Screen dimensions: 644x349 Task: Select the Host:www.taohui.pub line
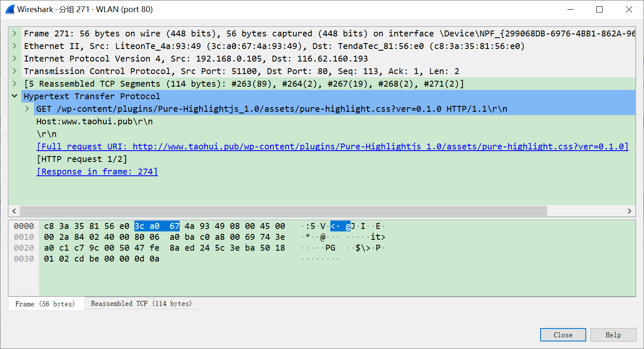pos(95,121)
